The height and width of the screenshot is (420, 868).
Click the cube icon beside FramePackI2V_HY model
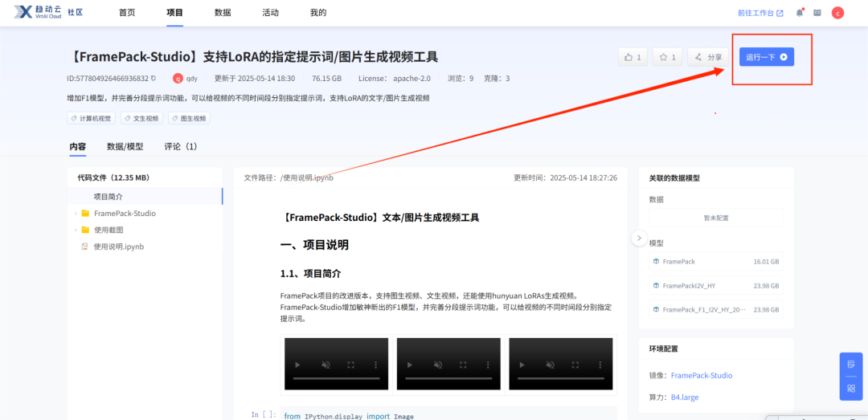[x=656, y=286]
